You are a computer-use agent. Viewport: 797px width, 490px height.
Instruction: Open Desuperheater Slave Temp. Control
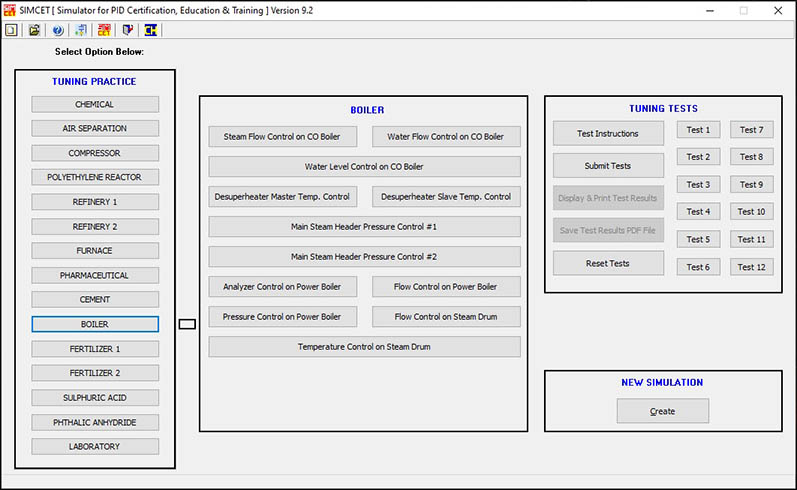pos(446,197)
